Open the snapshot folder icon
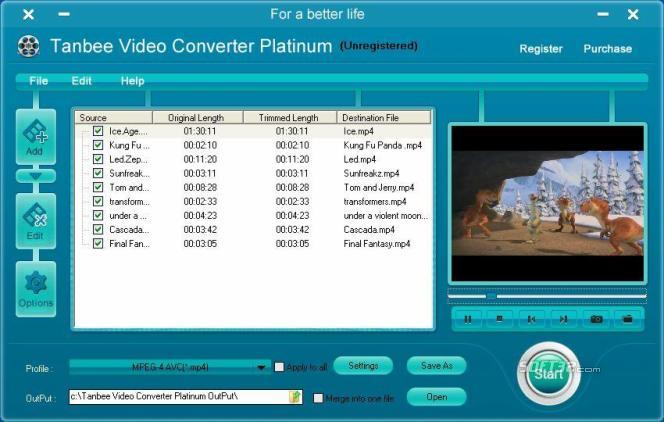This screenshot has width=664, height=422. coord(628,319)
